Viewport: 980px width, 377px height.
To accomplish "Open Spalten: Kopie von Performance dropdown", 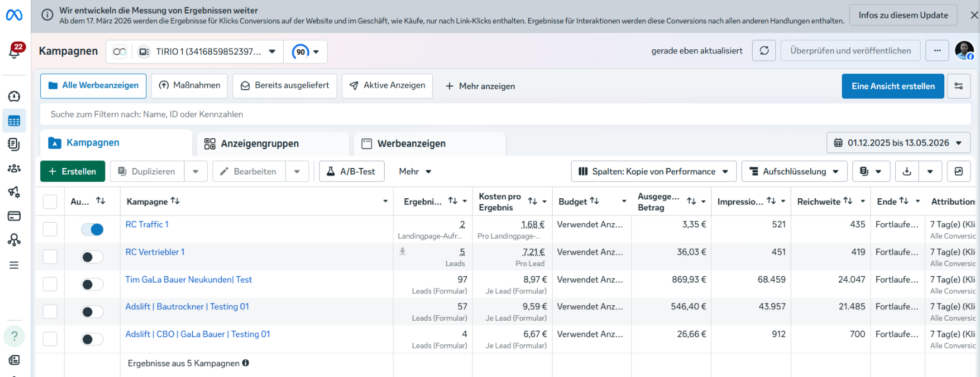I will (x=654, y=172).
